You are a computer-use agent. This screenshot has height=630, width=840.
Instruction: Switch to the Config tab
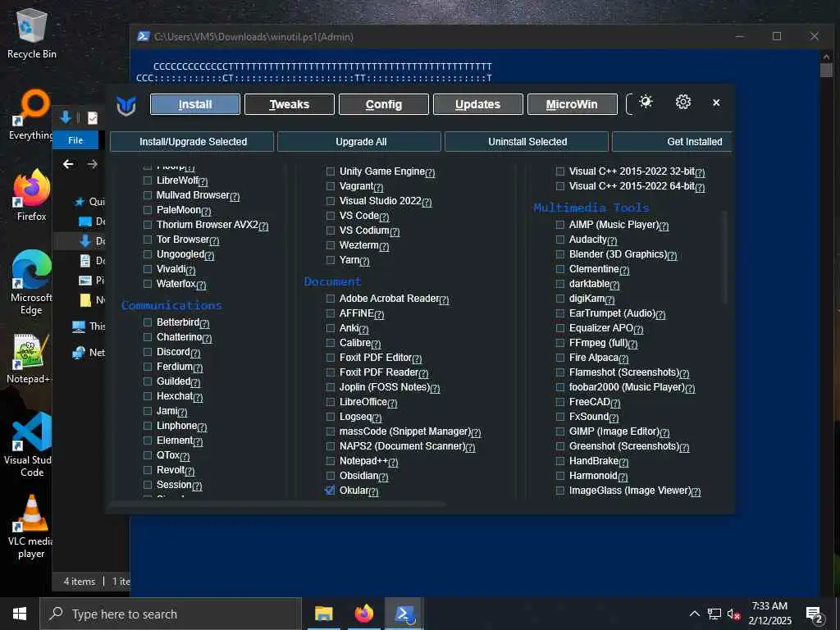384,104
